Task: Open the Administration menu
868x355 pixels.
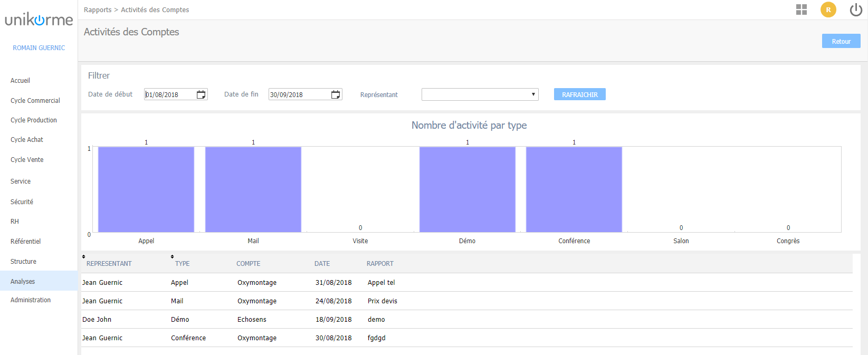Action: point(31,300)
